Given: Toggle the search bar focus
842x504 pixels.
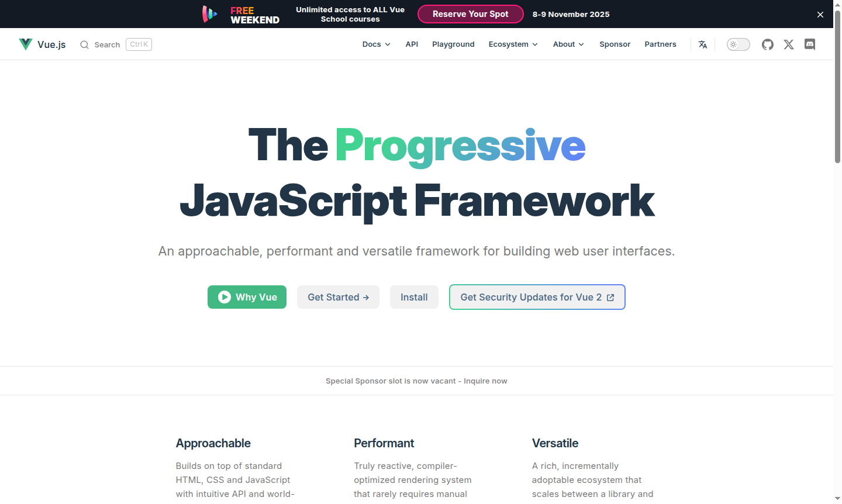Looking at the screenshot, I should point(108,44).
